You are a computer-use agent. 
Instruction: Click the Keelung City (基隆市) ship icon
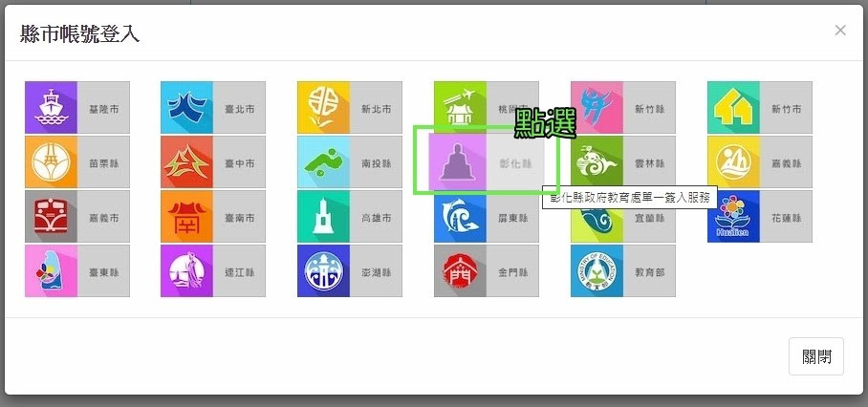[51, 108]
